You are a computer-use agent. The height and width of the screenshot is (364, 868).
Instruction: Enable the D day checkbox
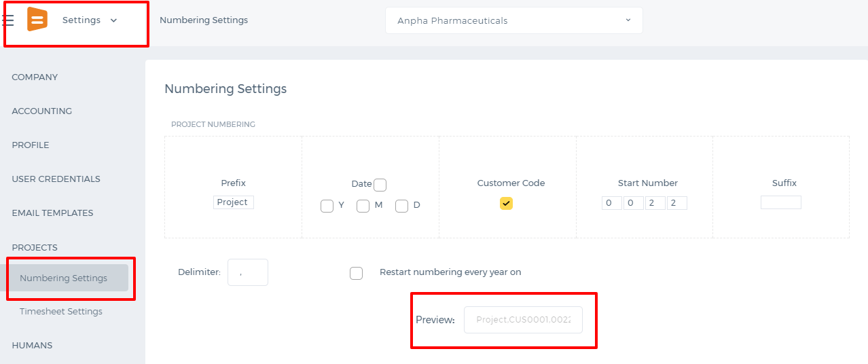[x=401, y=206]
